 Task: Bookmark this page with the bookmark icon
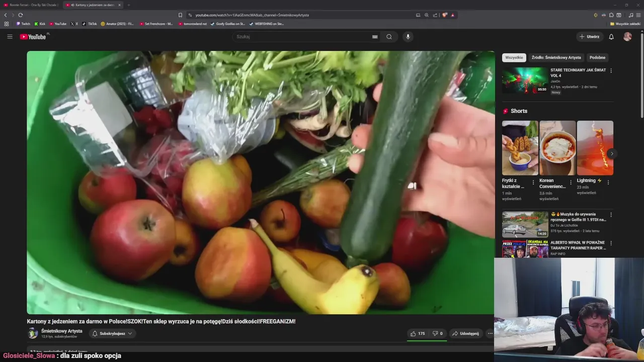pos(180,15)
